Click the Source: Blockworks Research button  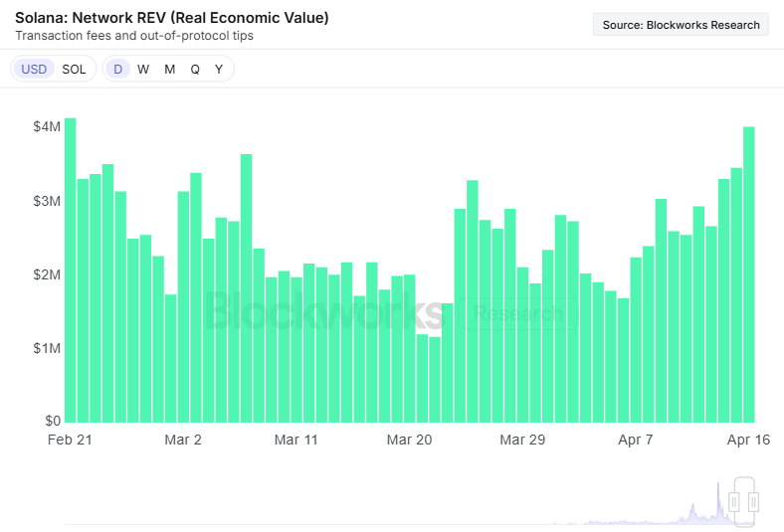click(x=681, y=25)
